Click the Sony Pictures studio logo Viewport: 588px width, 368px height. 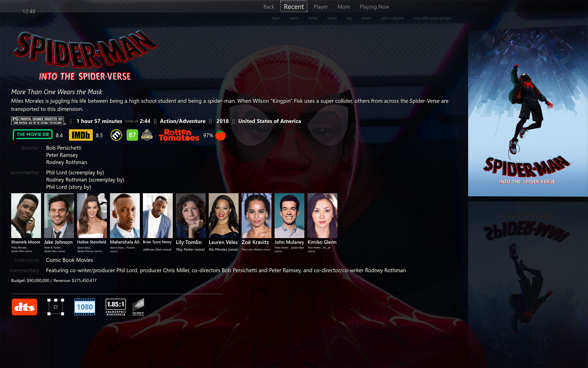point(138,307)
